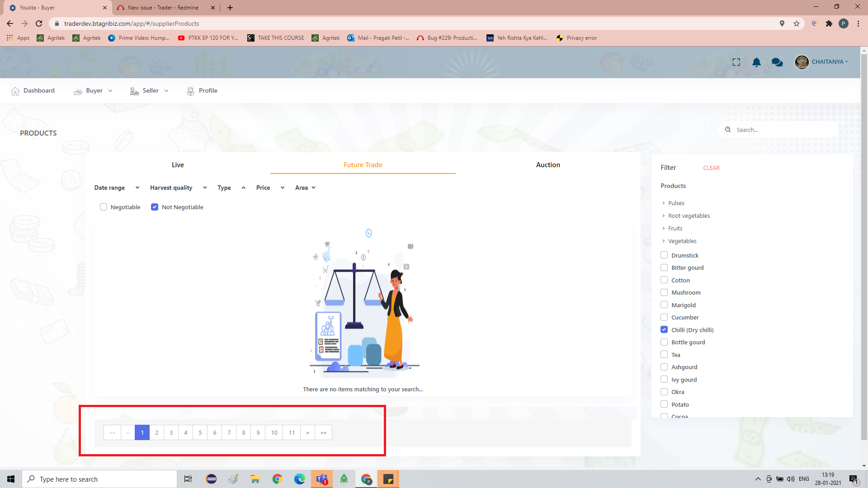The height and width of the screenshot is (488, 868).
Task: Uncheck the Not Negotiable checkbox
Action: (155, 207)
